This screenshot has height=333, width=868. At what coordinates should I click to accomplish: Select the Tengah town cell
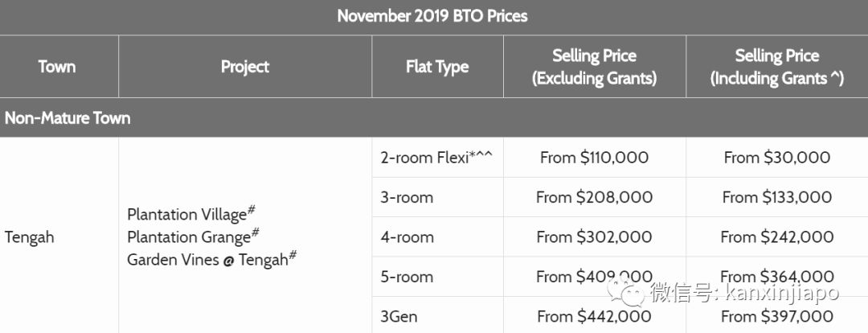[x=30, y=237]
